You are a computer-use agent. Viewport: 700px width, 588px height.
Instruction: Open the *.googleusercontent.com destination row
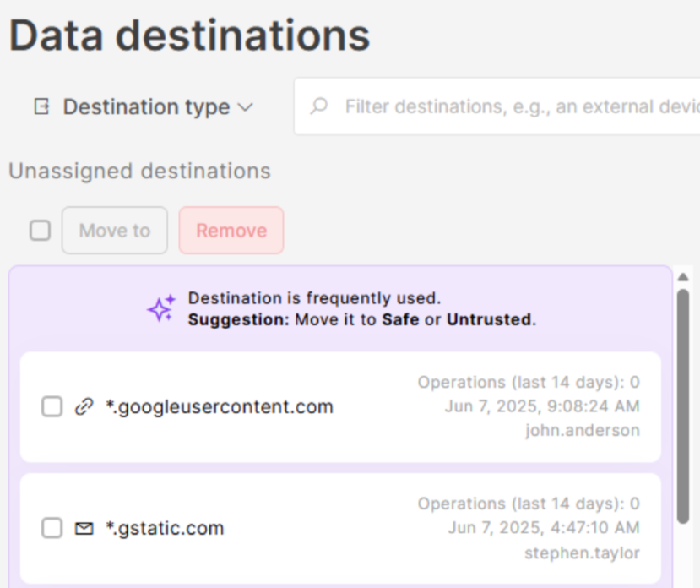pyautogui.click(x=219, y=407)
